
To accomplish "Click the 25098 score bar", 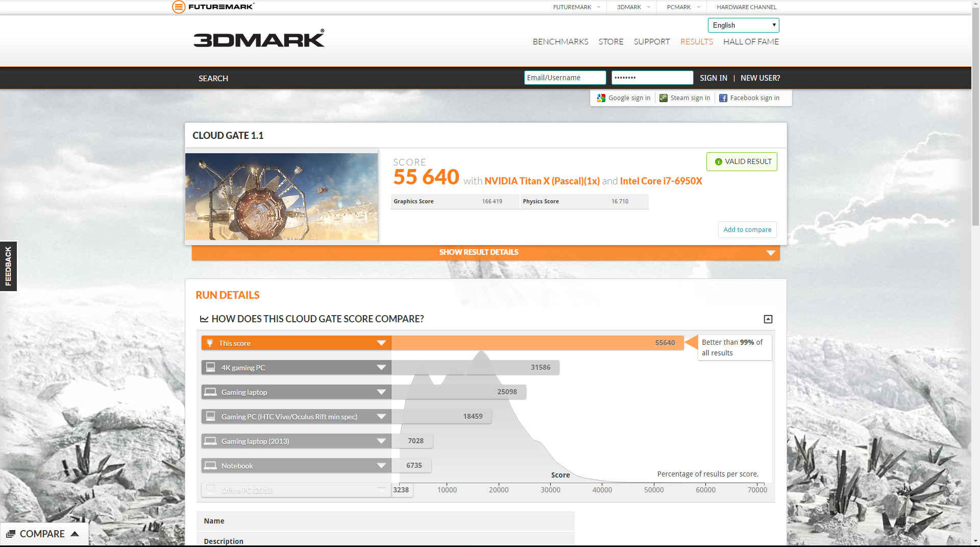I will coord(459,392).
